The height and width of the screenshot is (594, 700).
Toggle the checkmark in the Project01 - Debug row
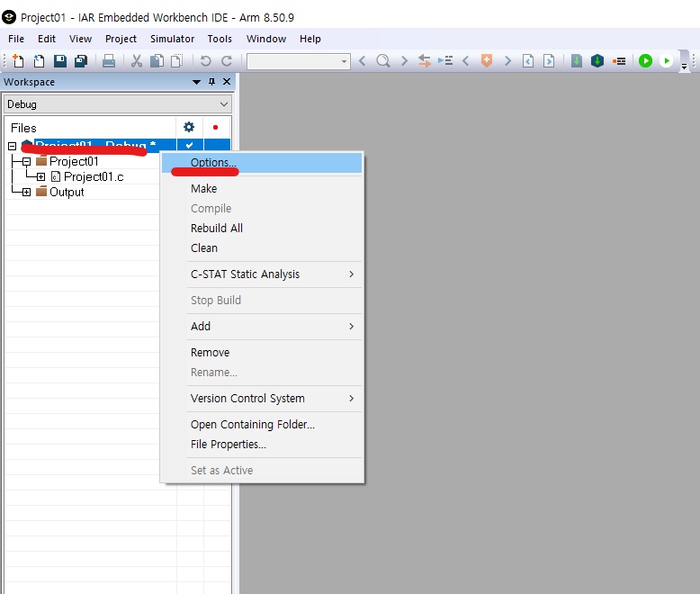(189, 145)
